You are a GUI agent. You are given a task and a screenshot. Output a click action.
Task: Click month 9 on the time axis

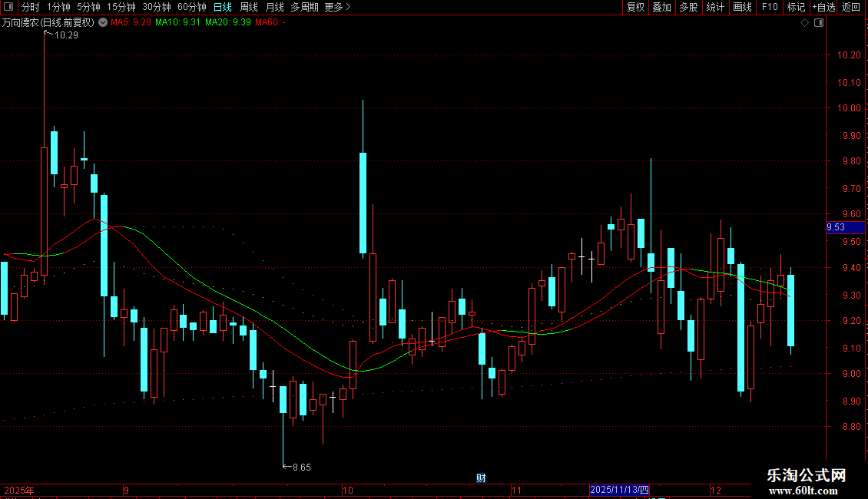pyautogui.click(x=126, y=490)
